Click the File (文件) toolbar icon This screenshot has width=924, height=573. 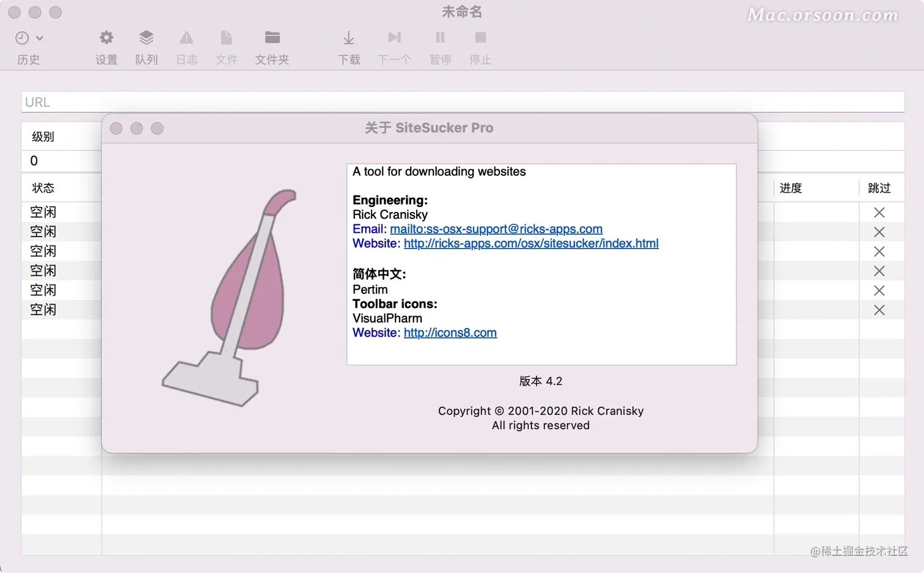pyautogui.click(x=226, y=38)
